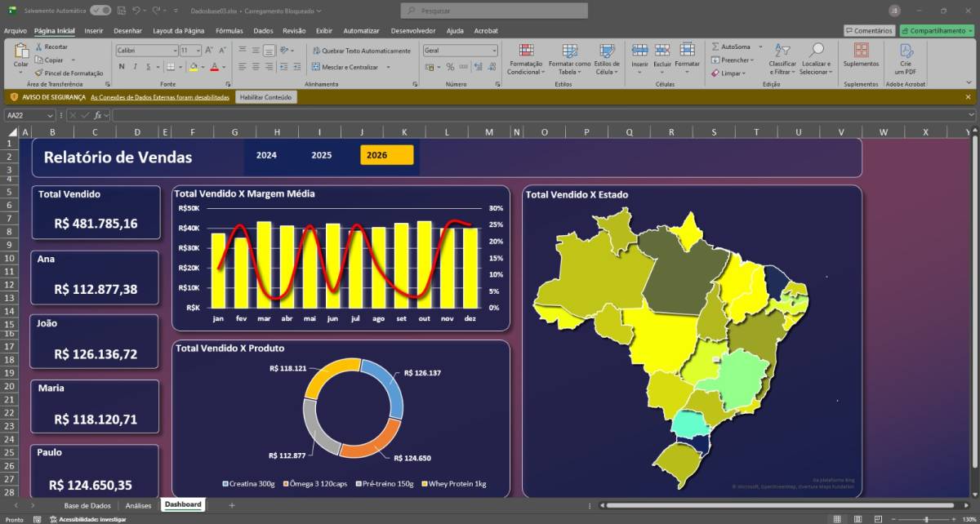Select the 2024 year slicer button

click(267, 155)
